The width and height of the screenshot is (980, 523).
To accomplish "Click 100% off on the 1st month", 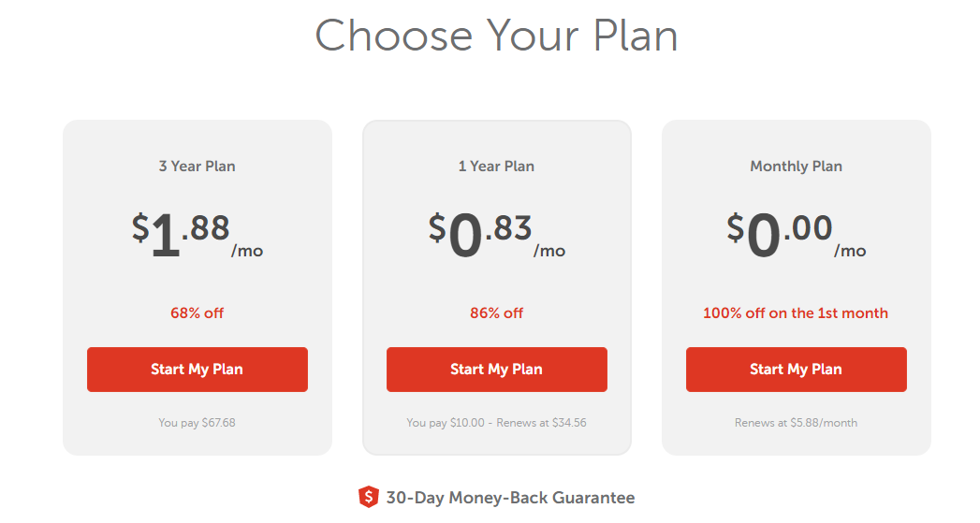I will (x=795, y=313).
